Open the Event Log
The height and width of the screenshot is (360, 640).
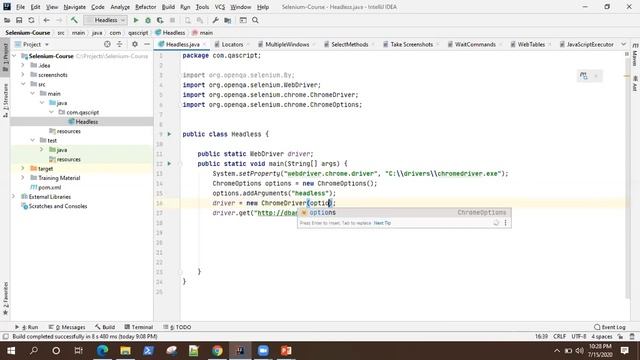tap(610, 327)
